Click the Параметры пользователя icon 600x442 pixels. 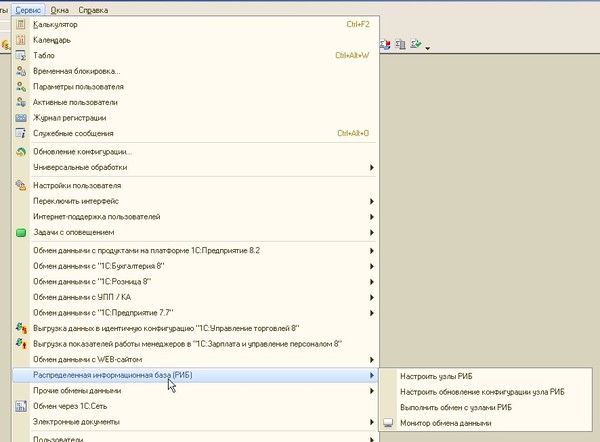[x=21, y=87]
